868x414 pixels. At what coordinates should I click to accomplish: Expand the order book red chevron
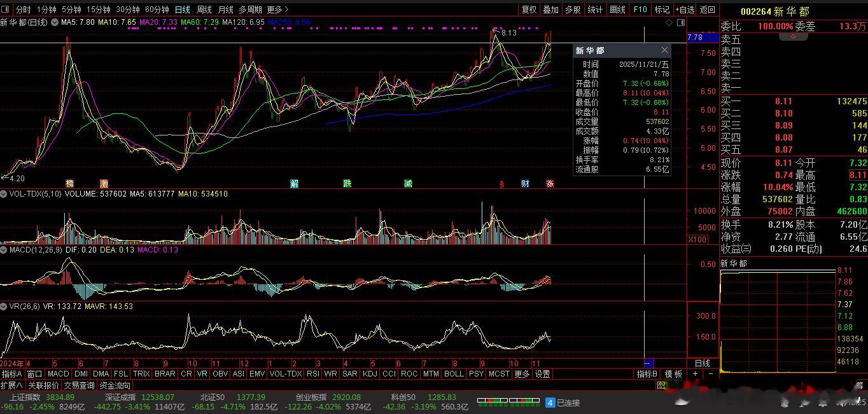pos(794,37)
